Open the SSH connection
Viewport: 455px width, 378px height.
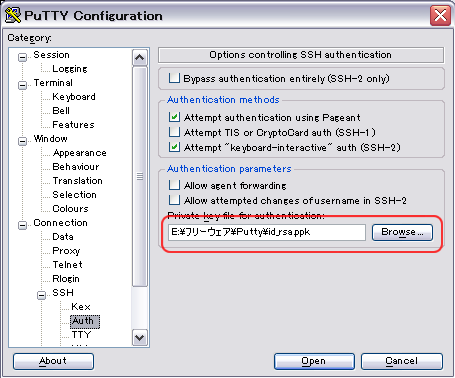[314, 361]
